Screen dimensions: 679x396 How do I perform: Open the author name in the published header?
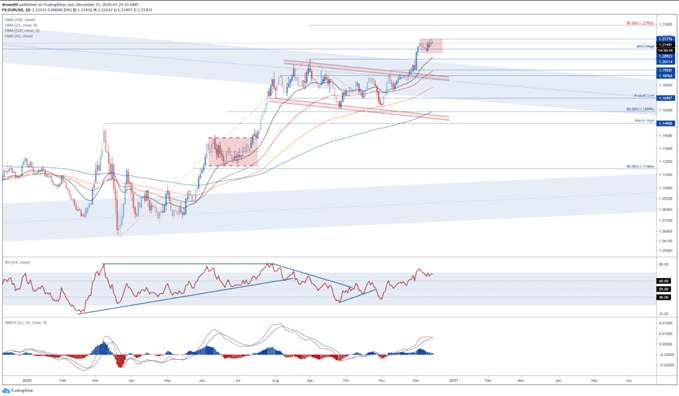pyautogui.click(x=9, y=4)
